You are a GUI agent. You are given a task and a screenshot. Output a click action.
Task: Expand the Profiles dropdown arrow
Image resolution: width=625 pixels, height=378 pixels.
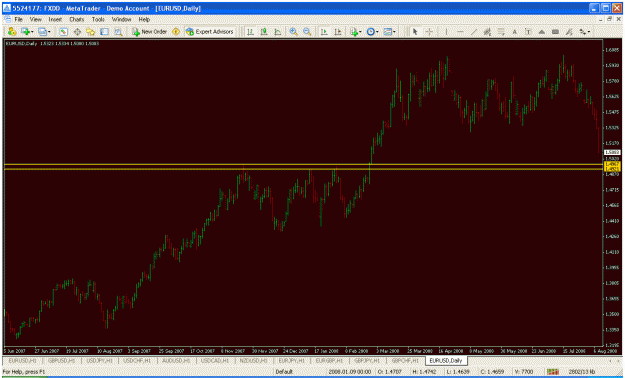pos(49,32)
